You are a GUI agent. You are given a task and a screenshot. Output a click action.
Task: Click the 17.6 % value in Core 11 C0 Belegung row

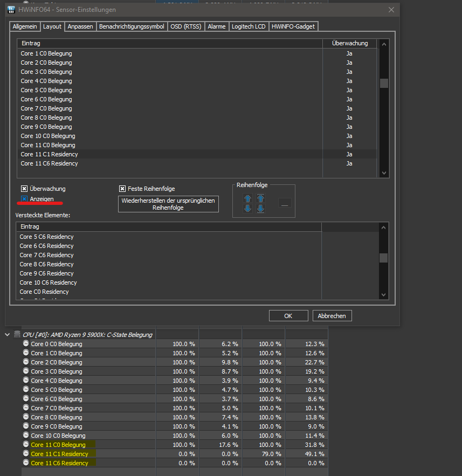[x=228, y=445]
